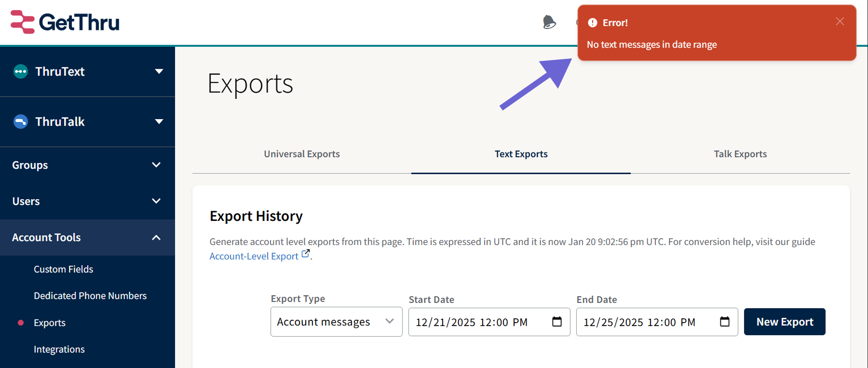The height and width of the screenshot is (368, 868).
Task: Switch to the Text Exports tab
Action: (x=521, y=154)
